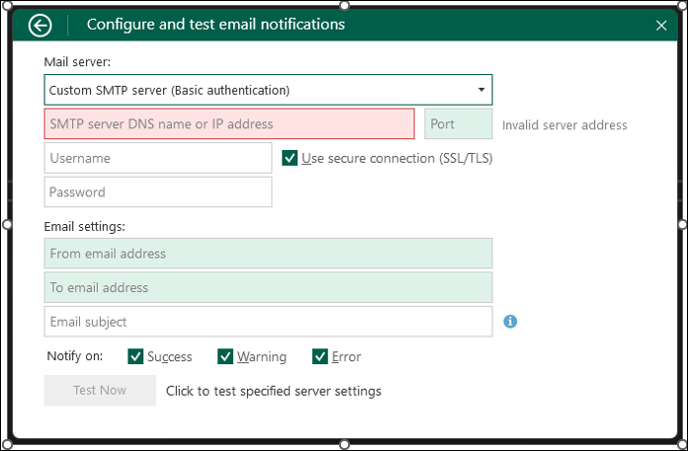Click the left-middle image selection handle
This screenshot has width=688, height=451.
point(6,224)
